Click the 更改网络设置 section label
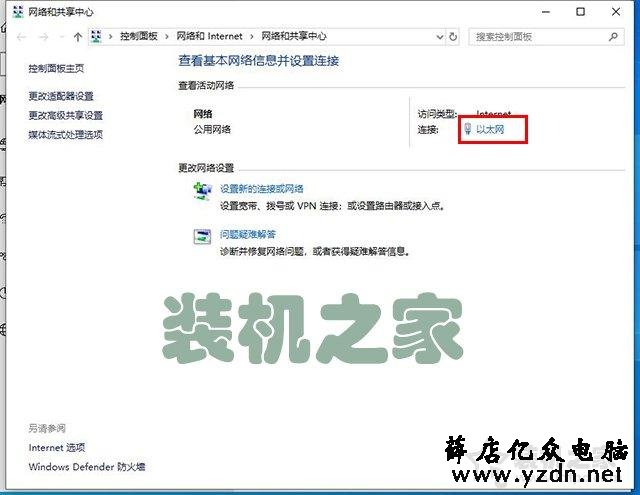This screenshot has width=640, height=495. tap(206, 168)
